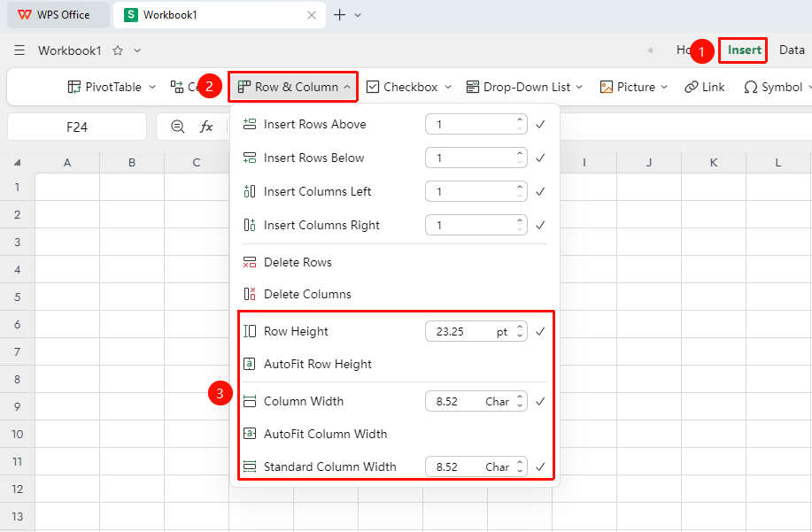
Task: Select the Workbook1 document tab
Action: [219, 15]
